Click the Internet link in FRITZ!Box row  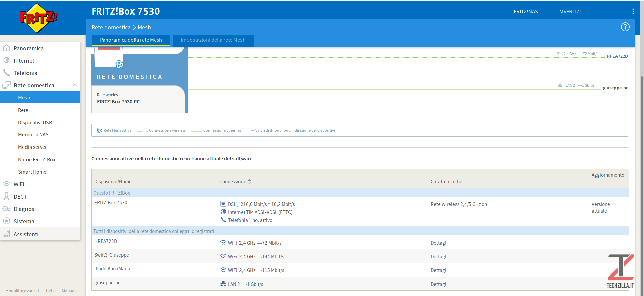coord(236,212)
